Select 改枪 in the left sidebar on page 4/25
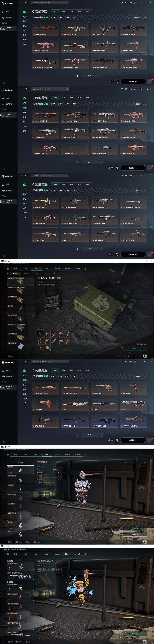Screen dimensions: 154x644 coord(24,403)
